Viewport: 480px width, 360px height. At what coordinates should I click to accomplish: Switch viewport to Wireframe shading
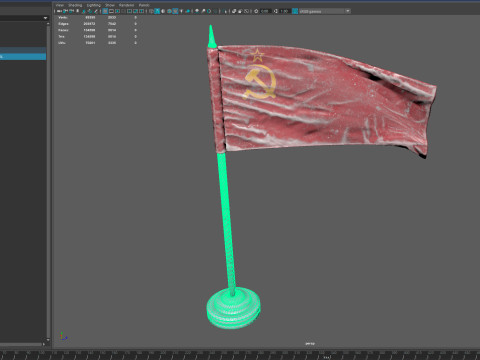pos(151,11)
